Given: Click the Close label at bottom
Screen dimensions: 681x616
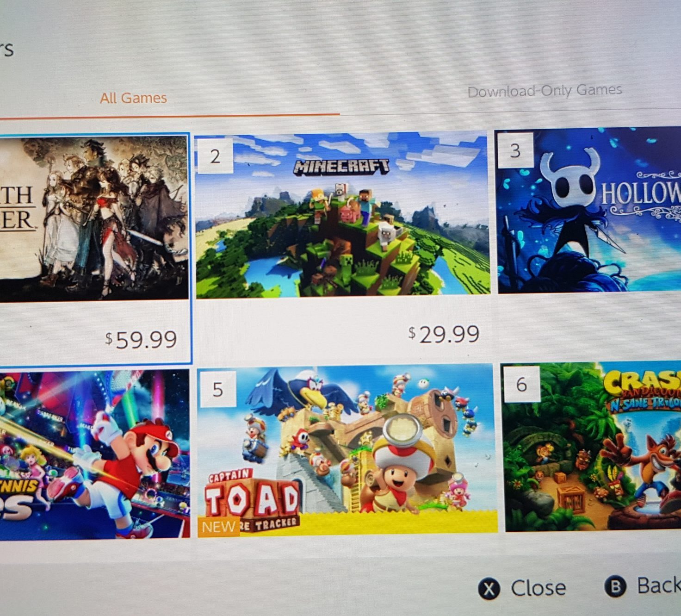Looking at the screenshot, I should [x=538, y=588].
